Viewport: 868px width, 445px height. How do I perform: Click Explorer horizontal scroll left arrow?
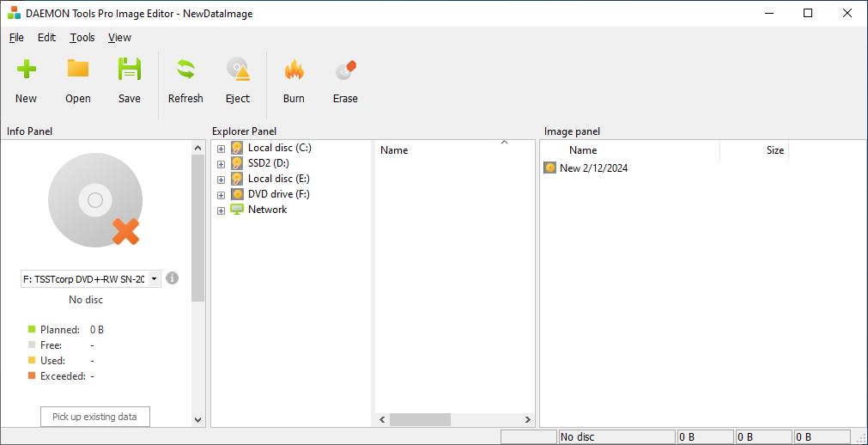pos(382,420)
